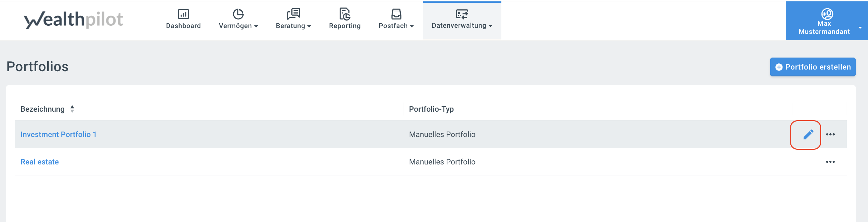Click the Beratung chat bubble icon
This screenshot has height=222, width=868.
[293, 14]
